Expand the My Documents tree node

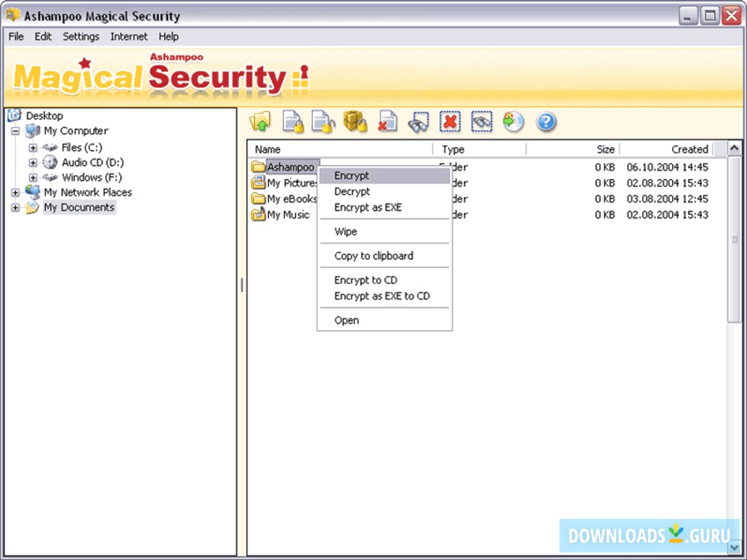15,208
